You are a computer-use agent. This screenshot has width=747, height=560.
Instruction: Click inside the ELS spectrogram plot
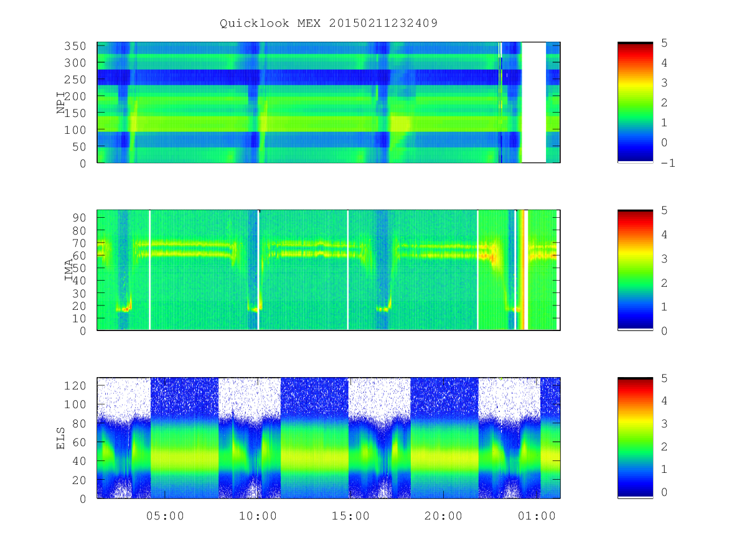coord(329,437)
